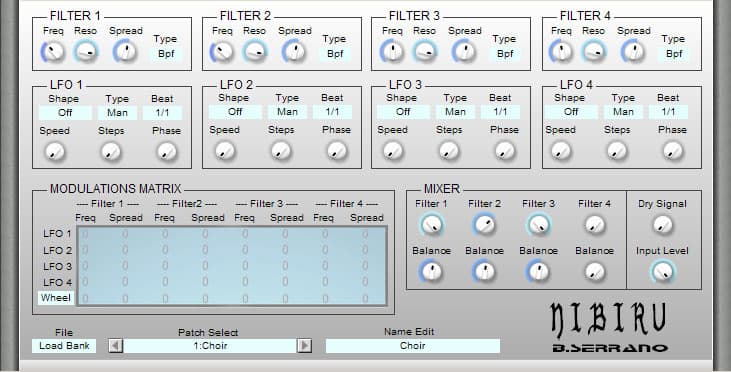The width and height of the screenshot is (731, 372).
Task: Click the Filter 4 Reso knob
Action: [593, 51]
